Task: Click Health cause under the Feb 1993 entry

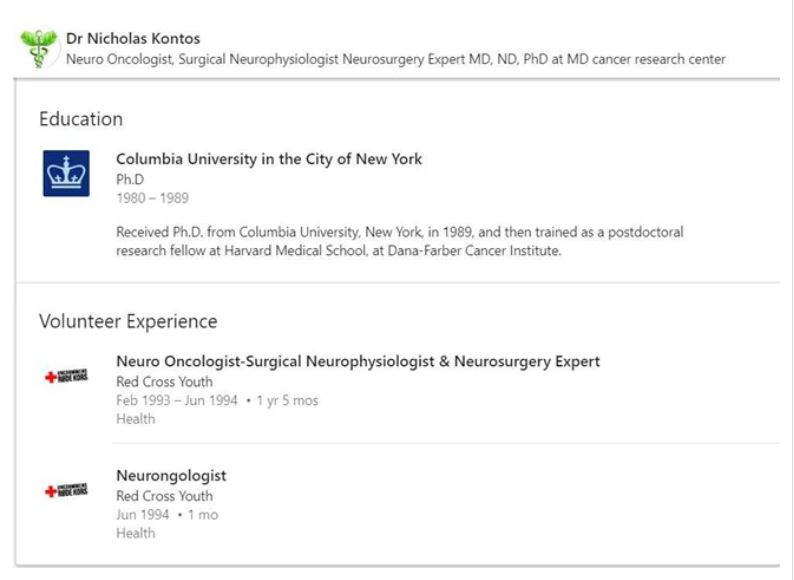Action: [136, 419]
